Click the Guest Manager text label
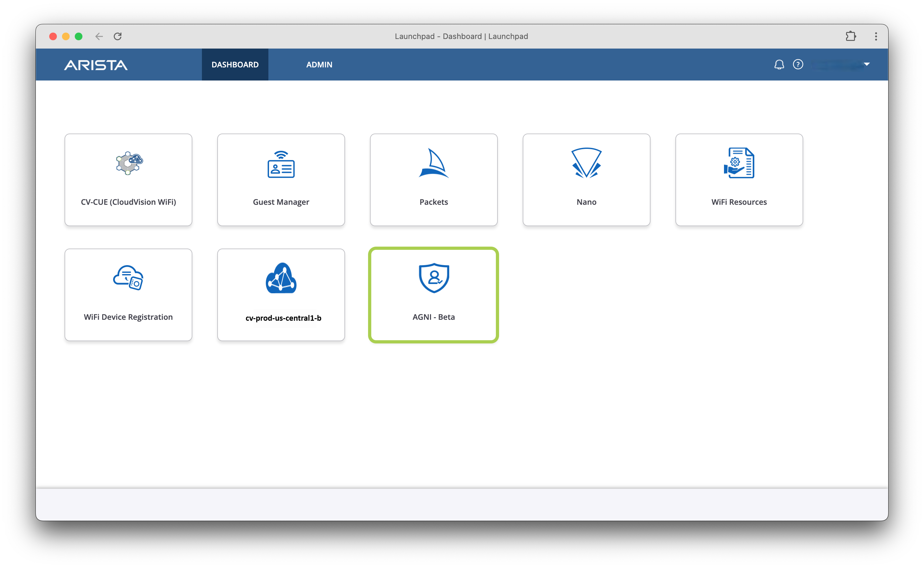 281,202
